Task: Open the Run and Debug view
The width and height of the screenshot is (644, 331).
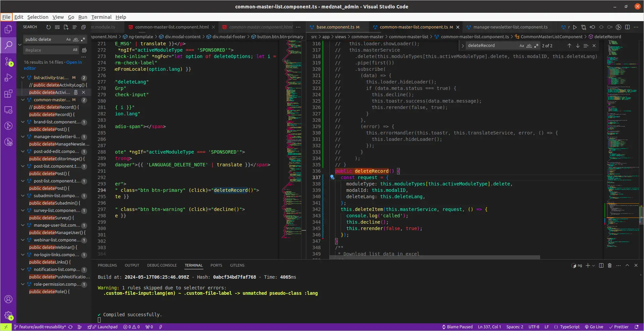Action: (8, 77)
